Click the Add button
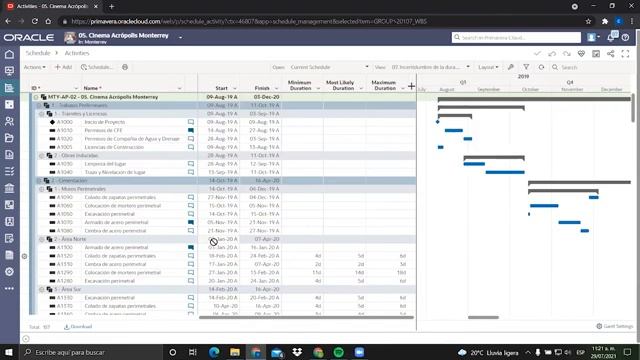 point(63,67)
